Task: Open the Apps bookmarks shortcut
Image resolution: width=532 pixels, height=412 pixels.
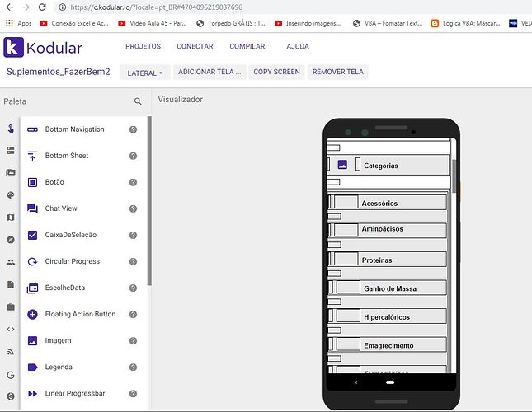Action: click(19, 23)
